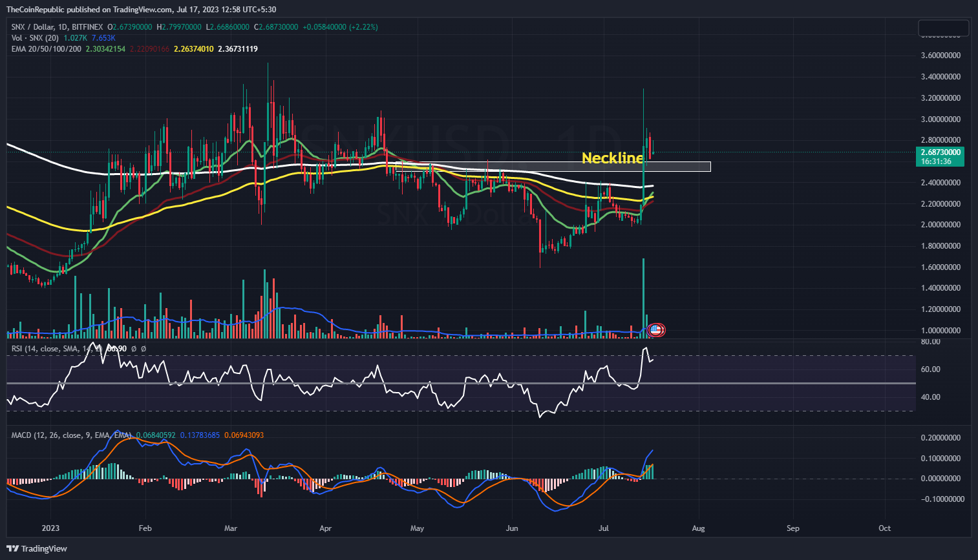Click the 2.40000000 price scale label
This screenshot has height=560, width=978.
tap(939, 183)
